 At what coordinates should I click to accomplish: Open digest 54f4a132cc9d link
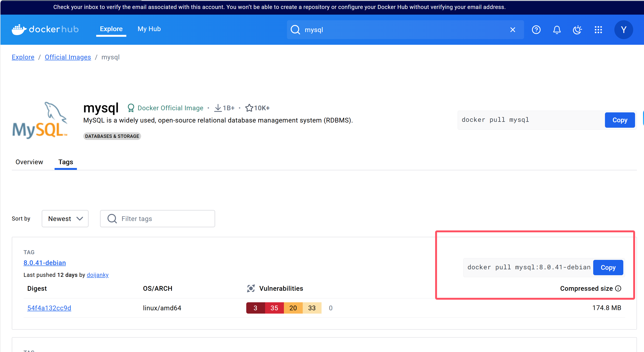[x=49, y=308]
